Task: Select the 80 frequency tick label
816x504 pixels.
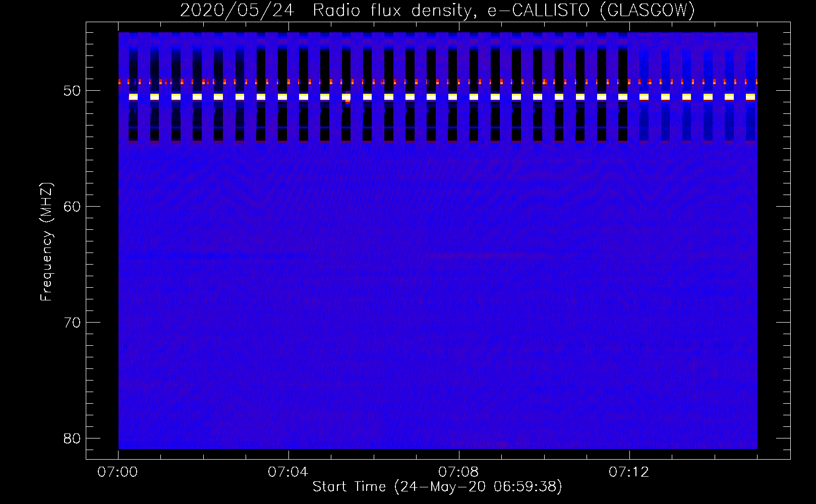Action: [73, 438]
